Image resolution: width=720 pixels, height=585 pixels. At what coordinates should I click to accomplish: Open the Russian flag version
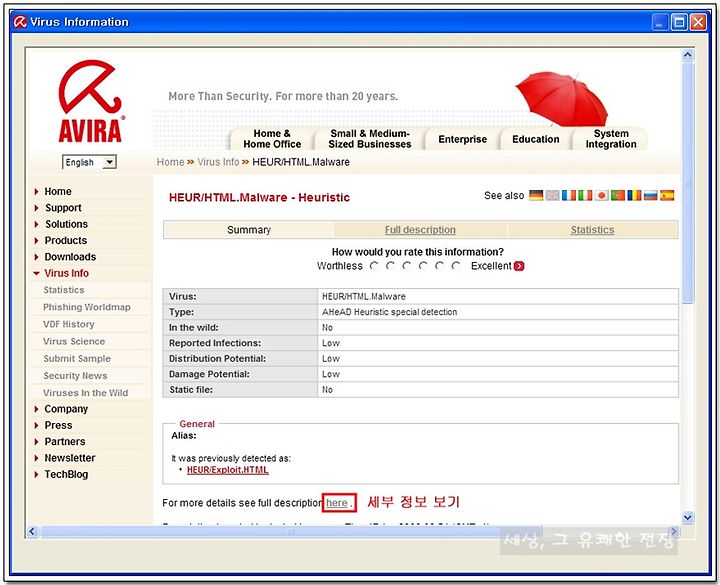coord(650,196)
